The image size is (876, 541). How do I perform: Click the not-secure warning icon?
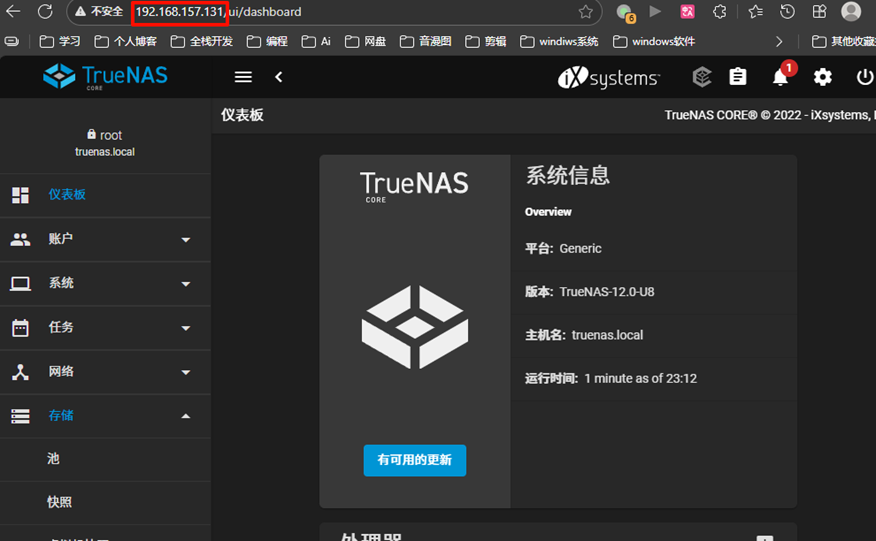pos(80,12)
